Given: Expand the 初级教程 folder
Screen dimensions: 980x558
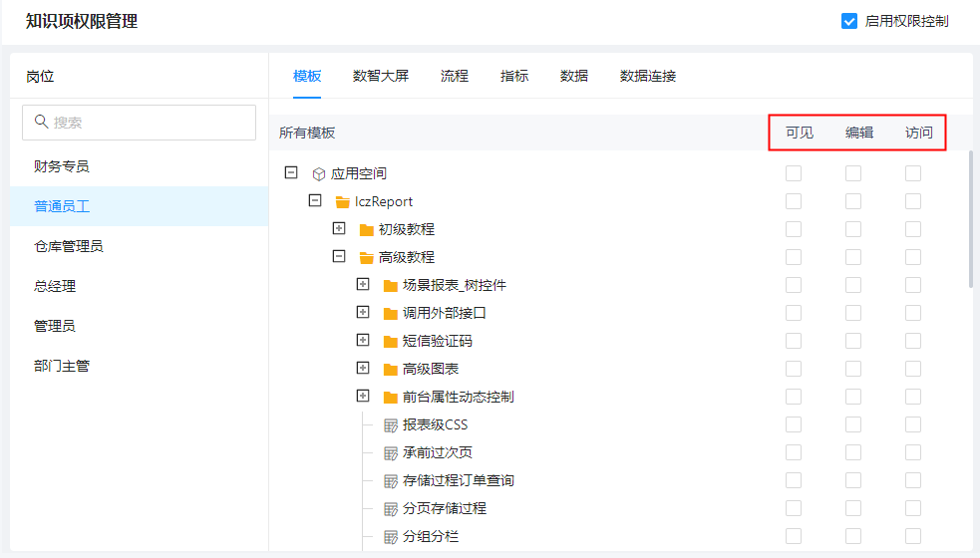Looking at the screenshot, I should (x=339, y=228).
